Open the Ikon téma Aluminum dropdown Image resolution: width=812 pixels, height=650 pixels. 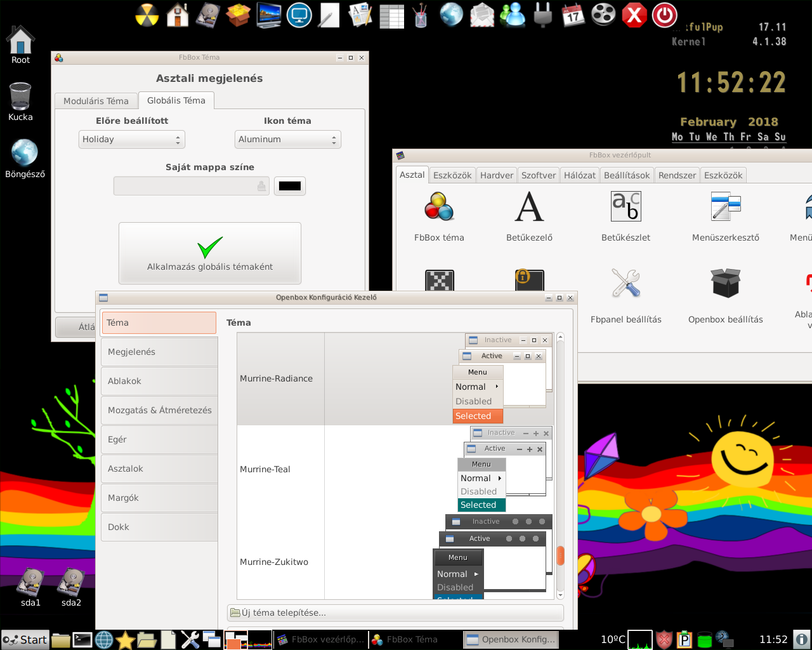(288, 139)
